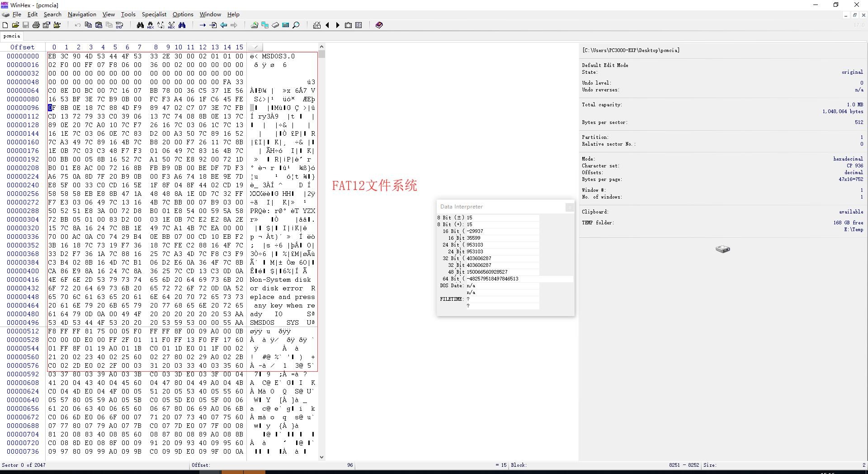Click the '8 Bit (±)' value in Data Interpreter

tap(502, 218)
